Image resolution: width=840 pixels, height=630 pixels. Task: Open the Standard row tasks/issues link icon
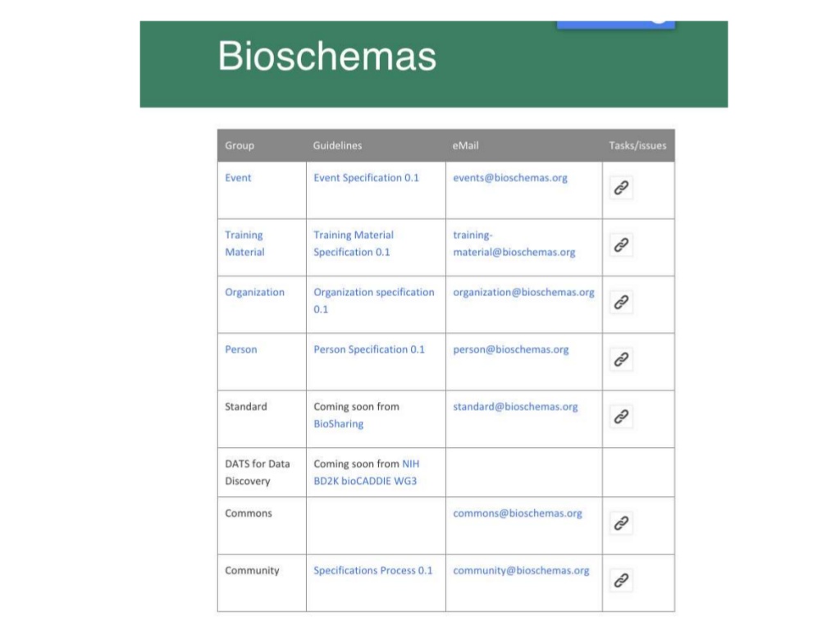click(x=621, y=417)
